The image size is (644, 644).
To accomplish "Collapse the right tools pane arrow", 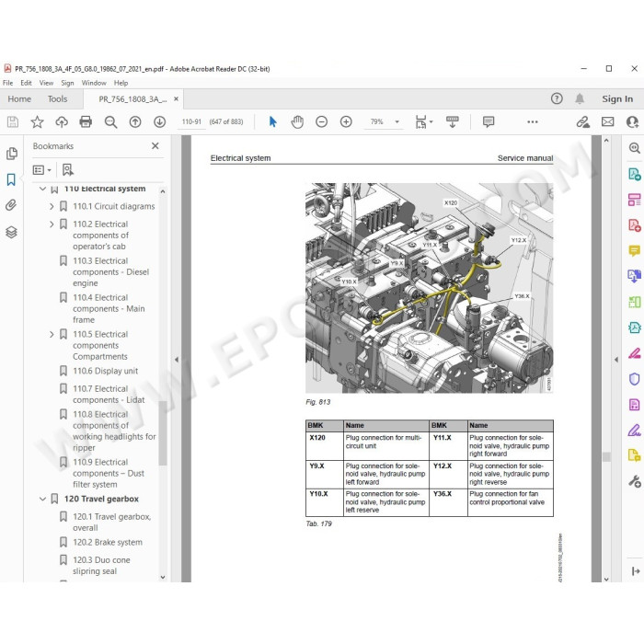I will pyautogui.click(x=616, y=360).
